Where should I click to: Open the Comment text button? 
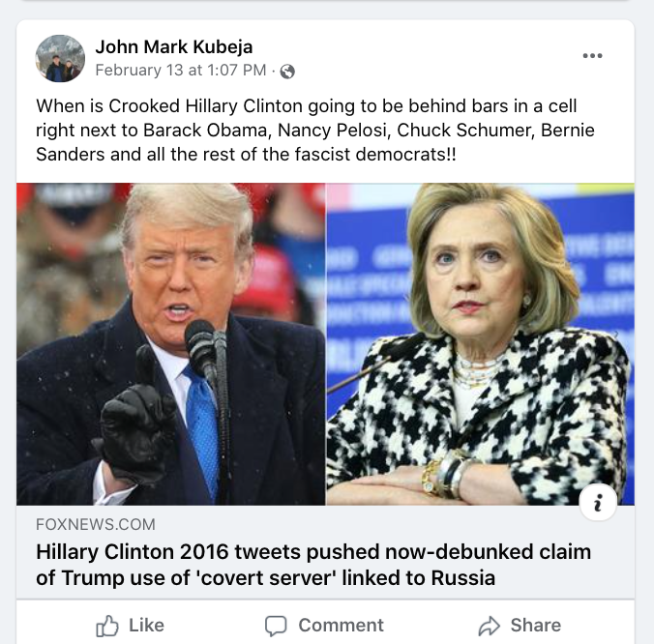point(341,626)
